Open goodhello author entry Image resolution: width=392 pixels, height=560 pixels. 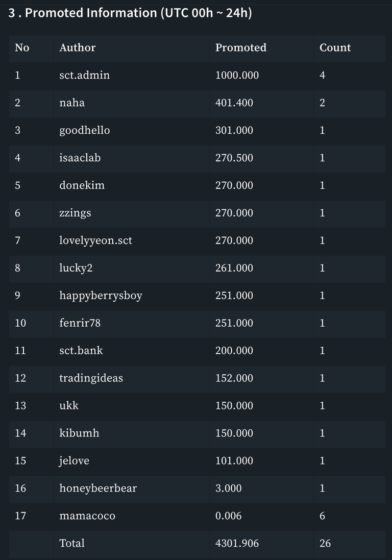84,130
